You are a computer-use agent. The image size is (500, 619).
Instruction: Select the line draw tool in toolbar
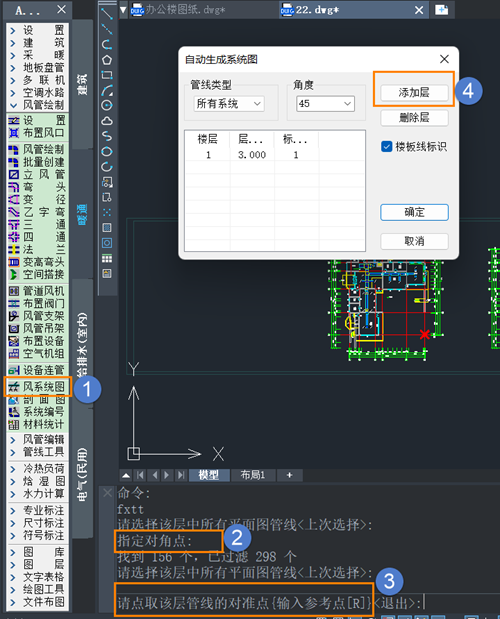(107, 13)
